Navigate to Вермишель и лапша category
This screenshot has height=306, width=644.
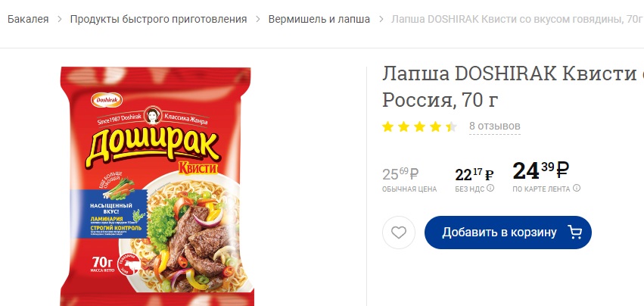pos(319,19)
